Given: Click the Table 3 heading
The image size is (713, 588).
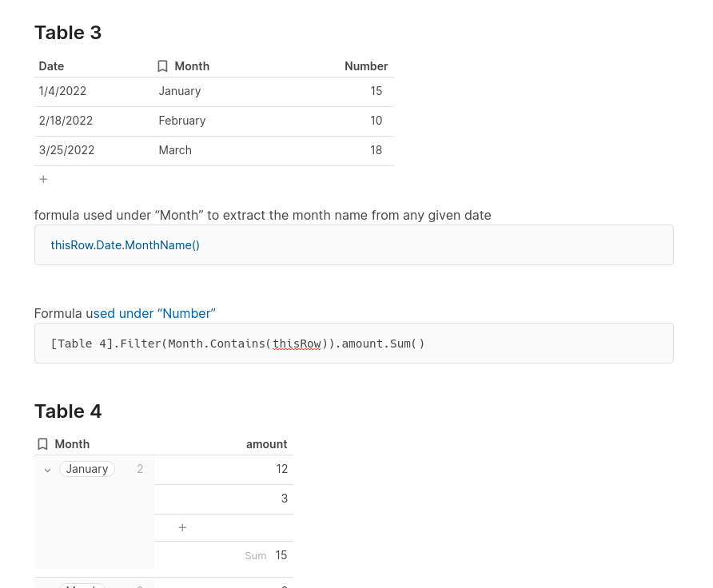Looking at the screenshot, I should 68,33.
